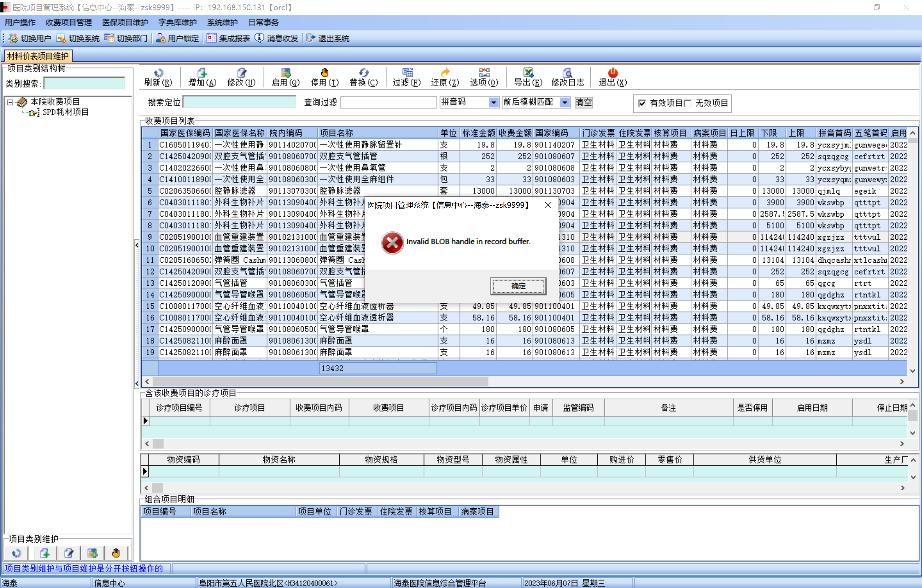Enable the 无效项目 checkbox
The height and width of the screenshot is (588, 922).
(688, 103)
